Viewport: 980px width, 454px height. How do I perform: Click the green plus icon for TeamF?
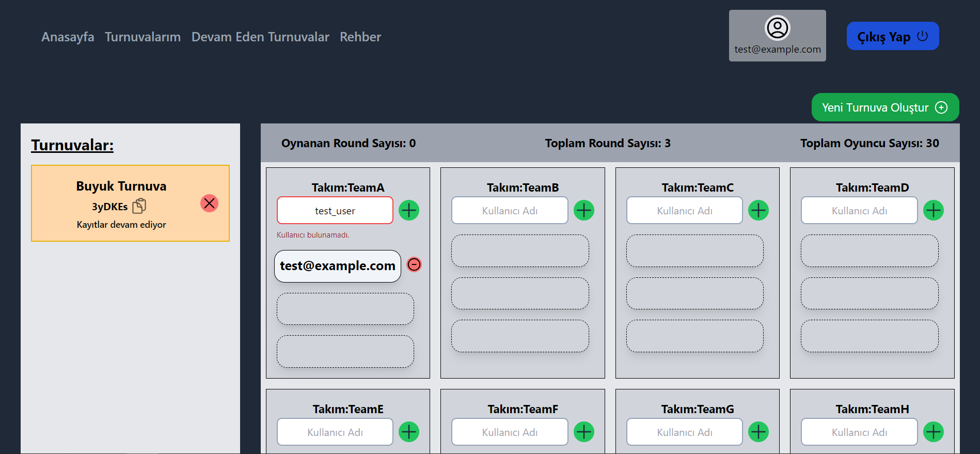click(x=584, y=432)
